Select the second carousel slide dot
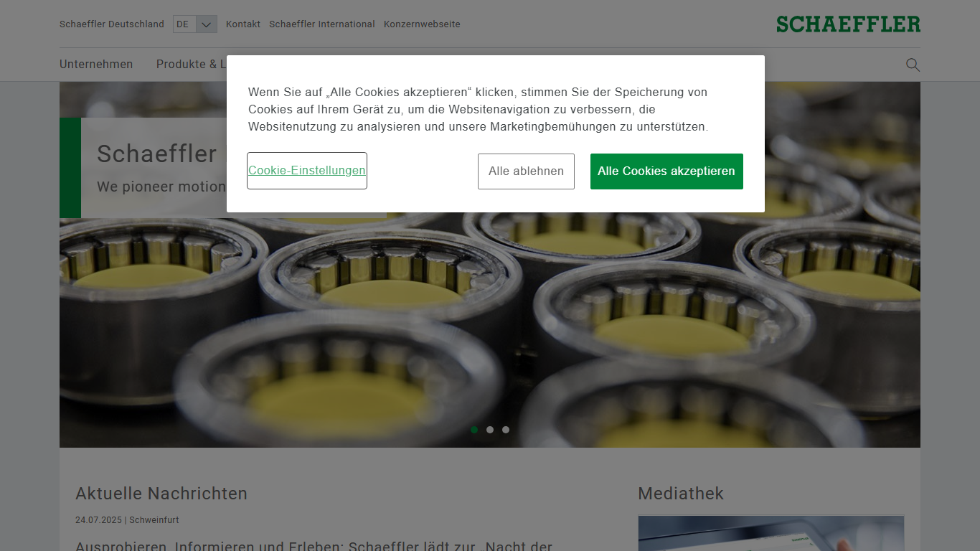This screenshot has width=980, height=551. pos(490,430)
